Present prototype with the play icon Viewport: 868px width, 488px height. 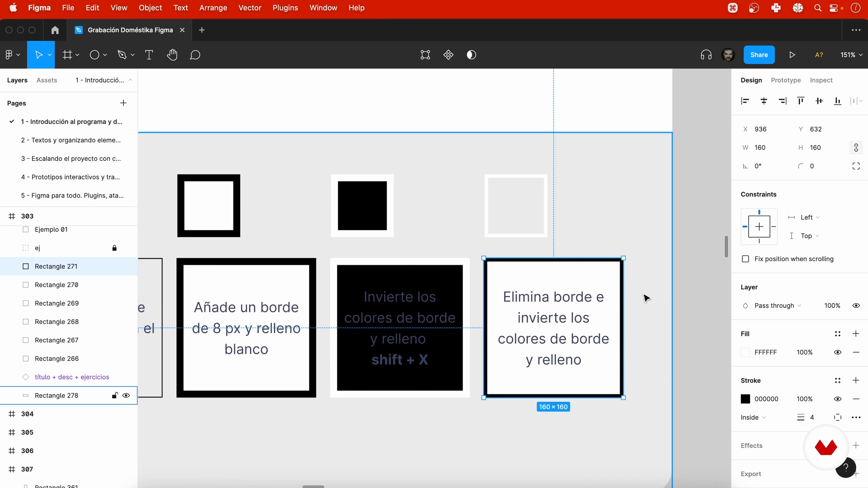pos(792,55)
